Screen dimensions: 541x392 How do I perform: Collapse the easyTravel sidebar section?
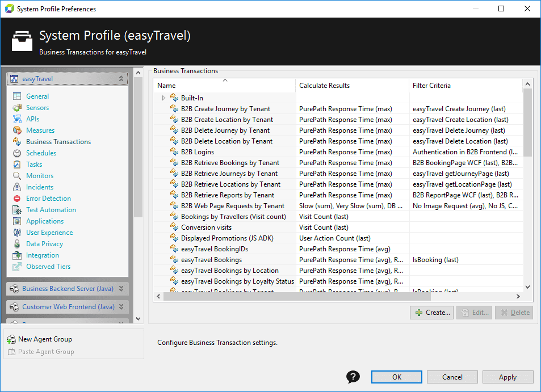[121, 79]
